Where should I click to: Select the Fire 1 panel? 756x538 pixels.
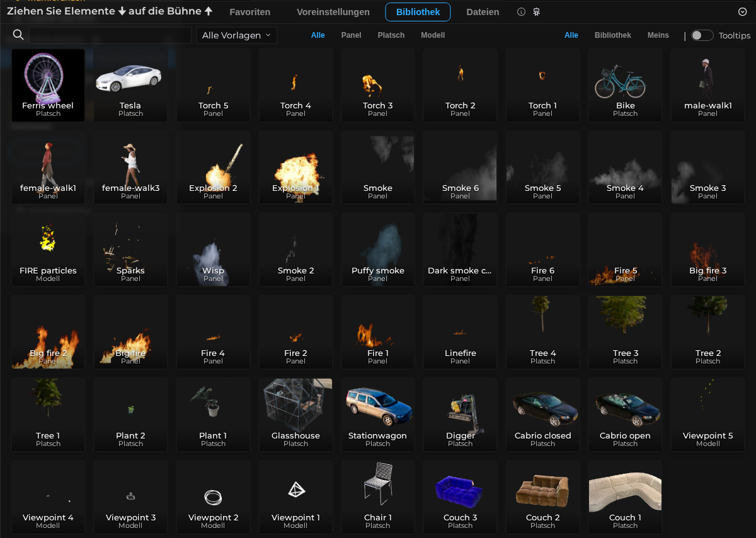[x=378, y=333]
